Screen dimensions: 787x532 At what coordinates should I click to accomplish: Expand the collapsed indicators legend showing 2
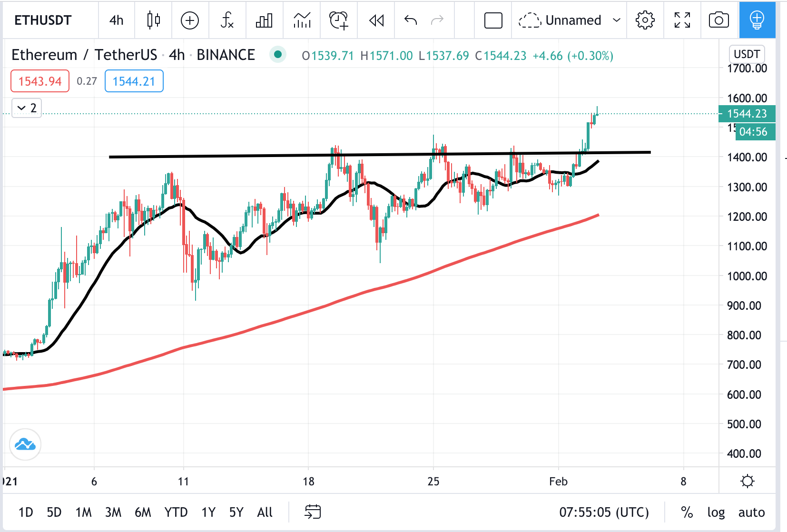tap(27, 108)
